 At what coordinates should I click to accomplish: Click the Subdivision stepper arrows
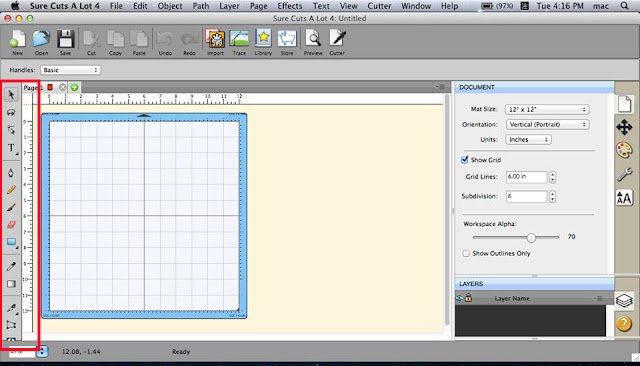point(552,197)
